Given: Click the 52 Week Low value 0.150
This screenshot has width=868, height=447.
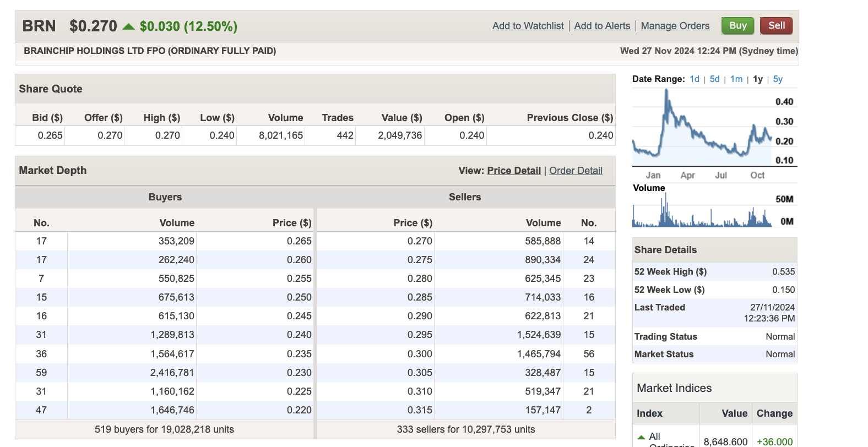Looking at the screenshot, I should 783,290.
